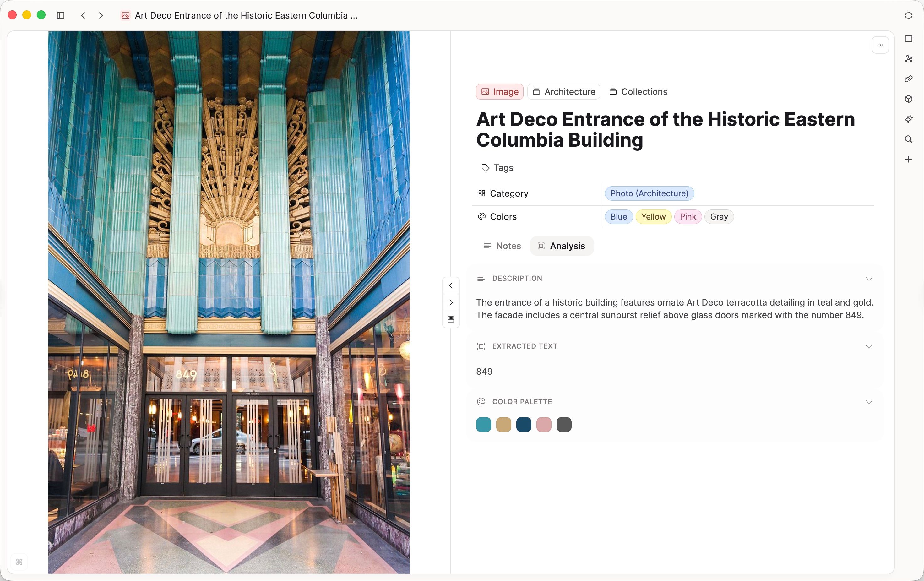Screen dimensions: 924x581
Task: Click the plus icon in sidebar
Action: coord(908,159)
